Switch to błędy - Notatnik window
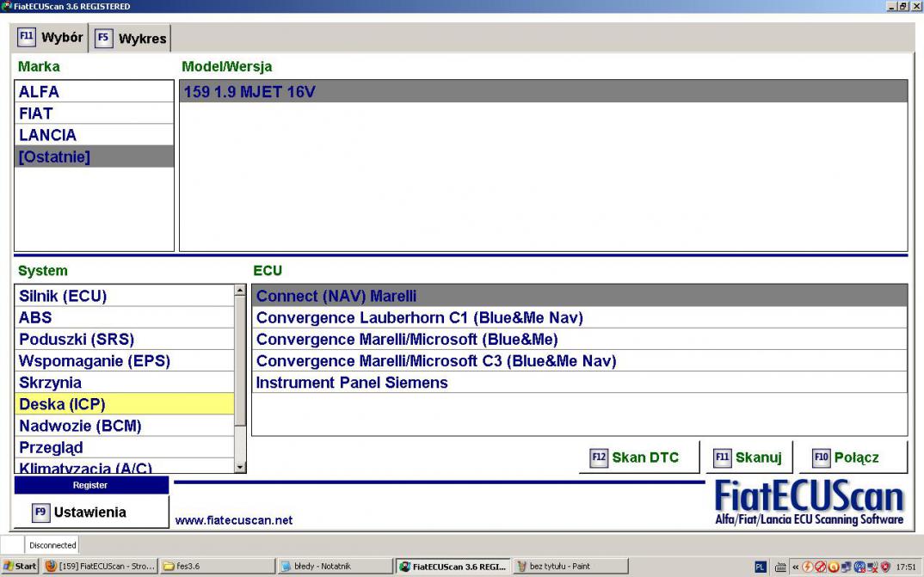Image resolution: width=924 pixels, height=577 pixels. [336, 567]
